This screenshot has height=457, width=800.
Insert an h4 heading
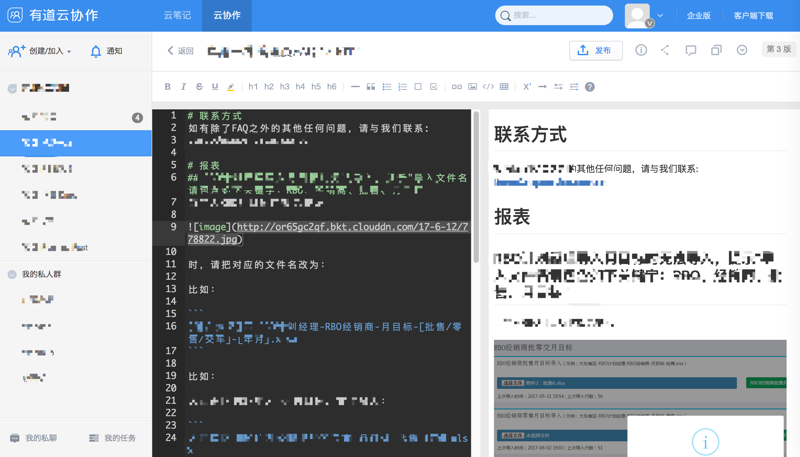300,87
